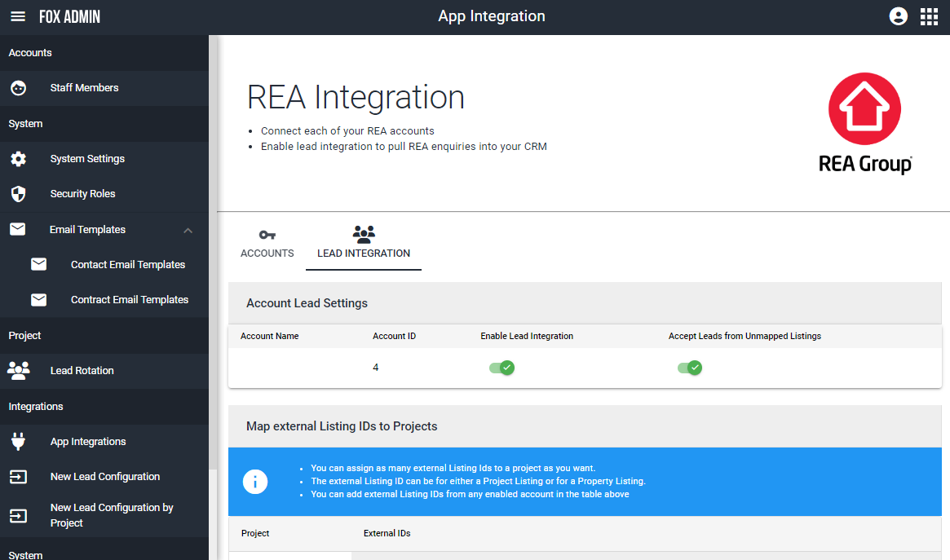Select the Lead Integration tab

[x=364, y=244]
